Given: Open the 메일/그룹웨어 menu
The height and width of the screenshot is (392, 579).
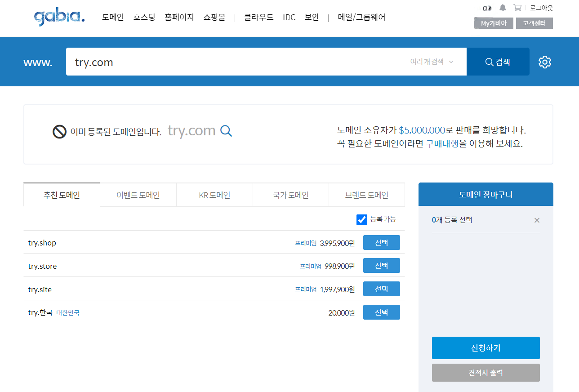Looking at the screenshot, I should [x=362, y=18].
